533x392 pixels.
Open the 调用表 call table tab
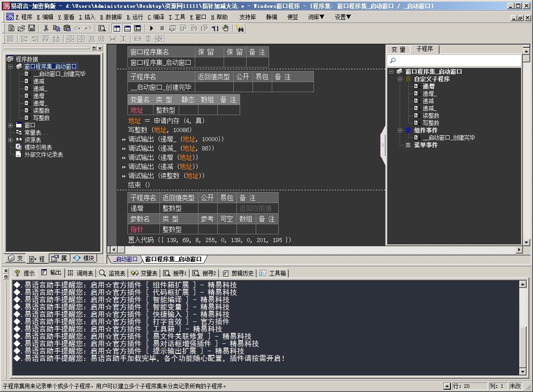click(80, 273)
